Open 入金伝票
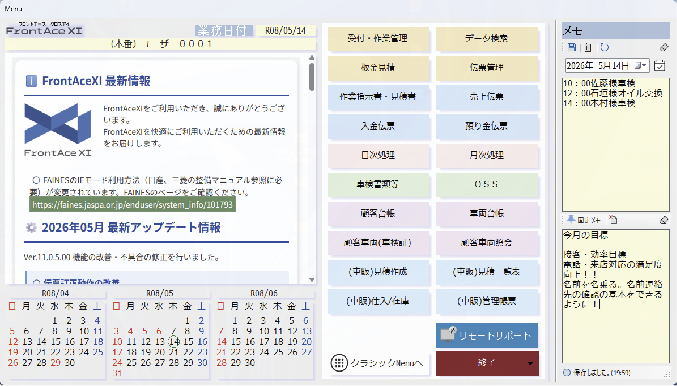 pos(378,126)
